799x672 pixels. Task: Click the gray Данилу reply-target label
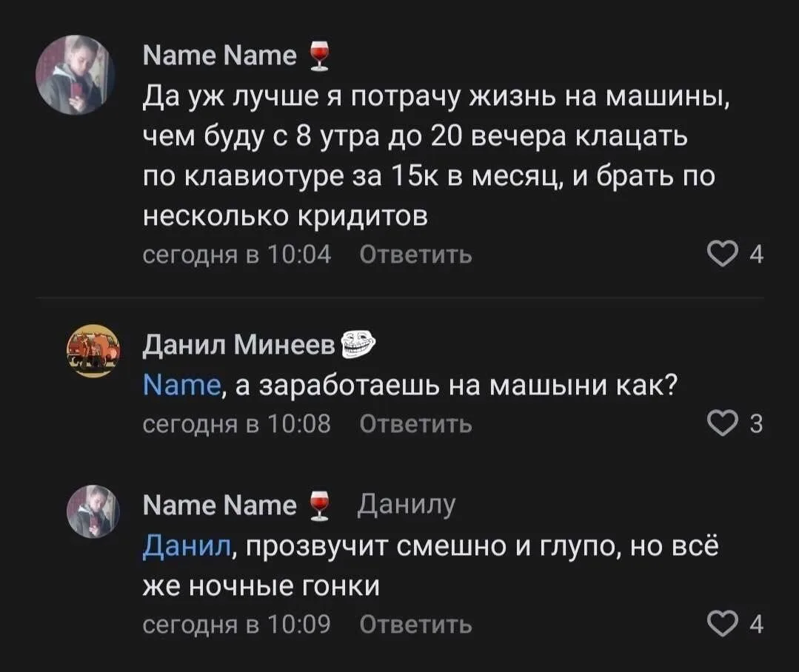tap(406, 505)
